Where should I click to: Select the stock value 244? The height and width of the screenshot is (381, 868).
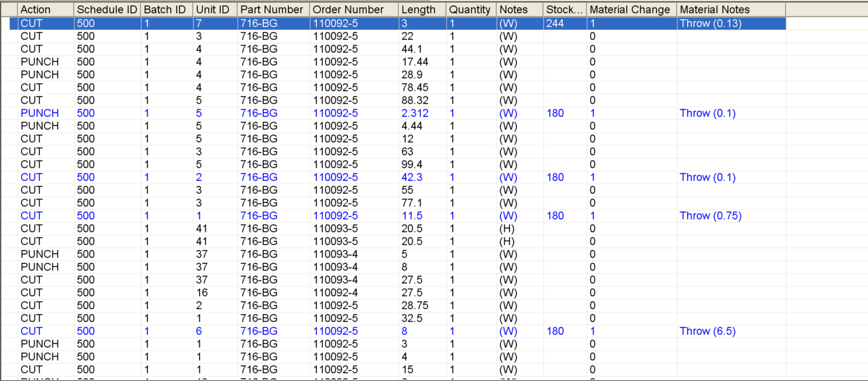[555, 23]
